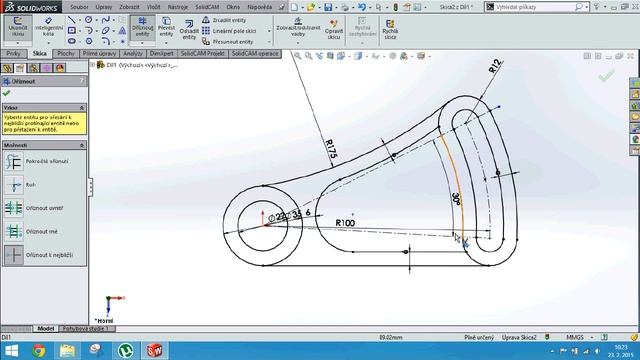Click the Rychlá skica tool
This screenshot has height=360, width=640.
390,29
